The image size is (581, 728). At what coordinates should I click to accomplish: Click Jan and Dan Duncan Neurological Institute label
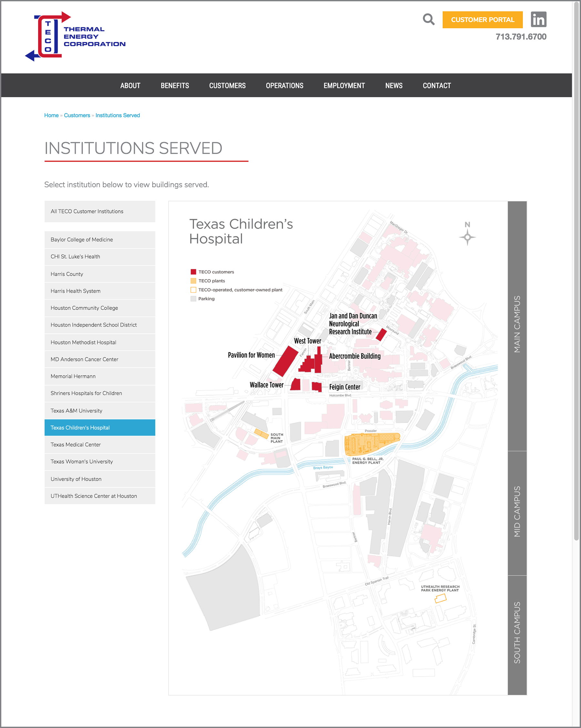353,324
